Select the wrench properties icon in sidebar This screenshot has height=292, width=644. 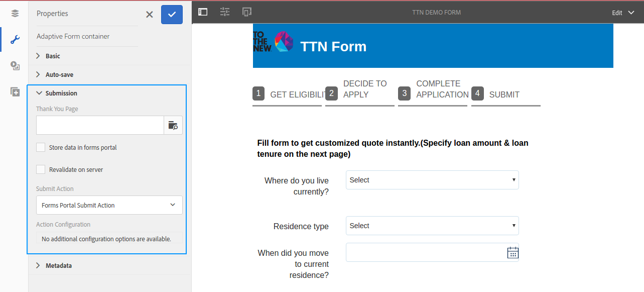click(x=15, y=40)
